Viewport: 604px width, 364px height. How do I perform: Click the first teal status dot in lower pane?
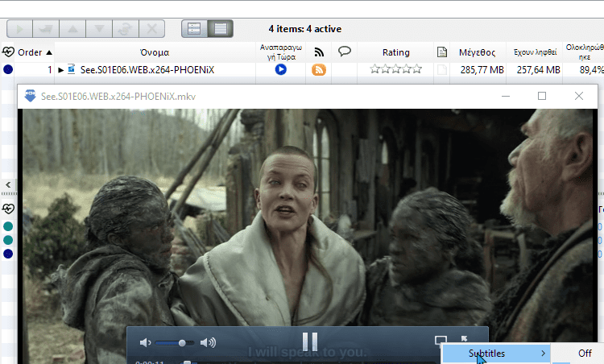pyautogui.click(x=8, y=226)
